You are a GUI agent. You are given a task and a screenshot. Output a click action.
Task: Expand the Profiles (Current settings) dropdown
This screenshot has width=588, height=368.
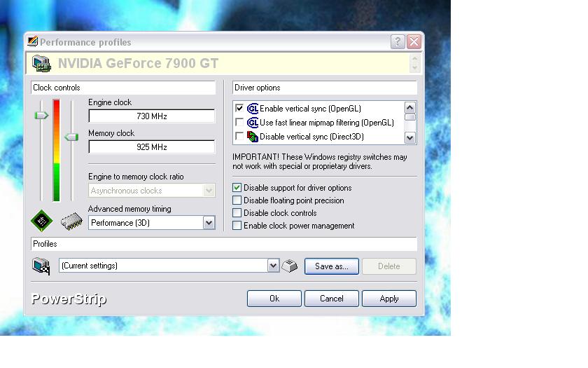[x=273, y=266]
